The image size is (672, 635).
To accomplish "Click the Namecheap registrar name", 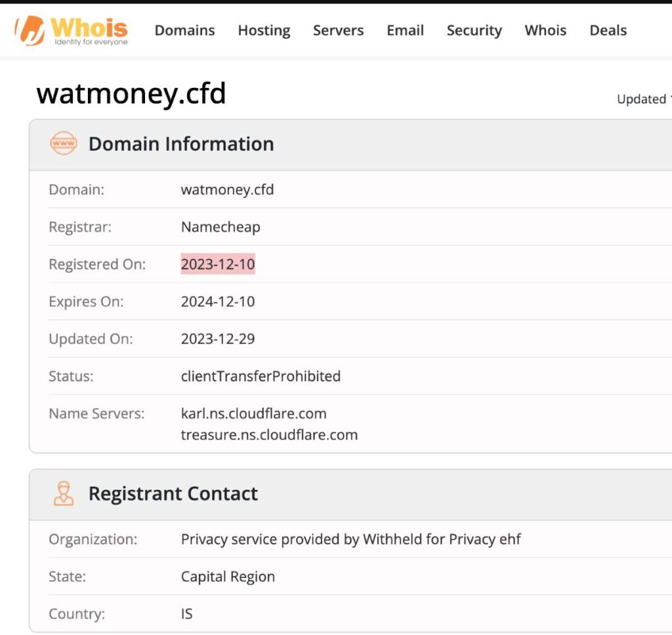I will click(220, 227).
